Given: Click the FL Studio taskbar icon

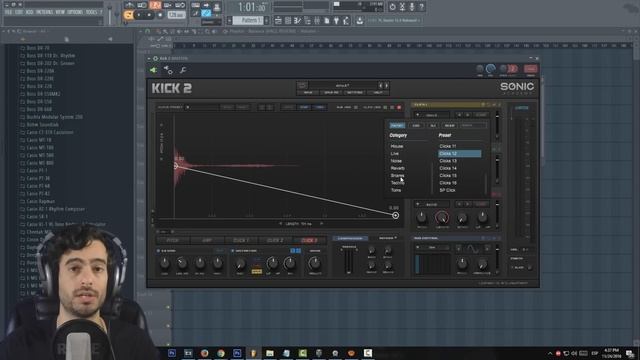Looking at the screenshot, I should (253, 353).
